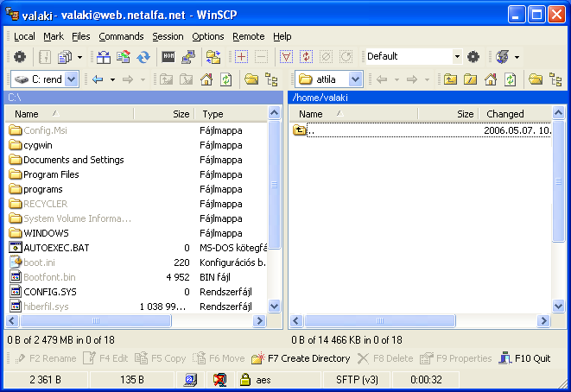Open the Help menu
Screen dimensions: 571x392
282,36
